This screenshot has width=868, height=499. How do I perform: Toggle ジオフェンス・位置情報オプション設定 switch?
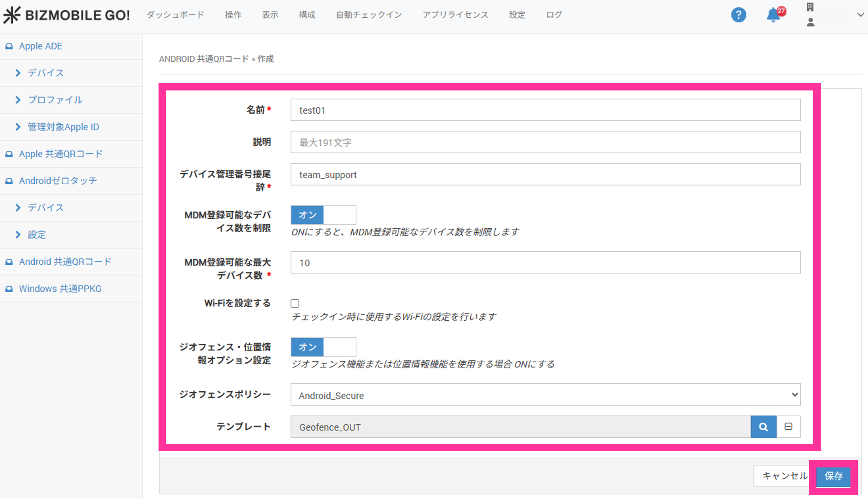pos(323,347)
